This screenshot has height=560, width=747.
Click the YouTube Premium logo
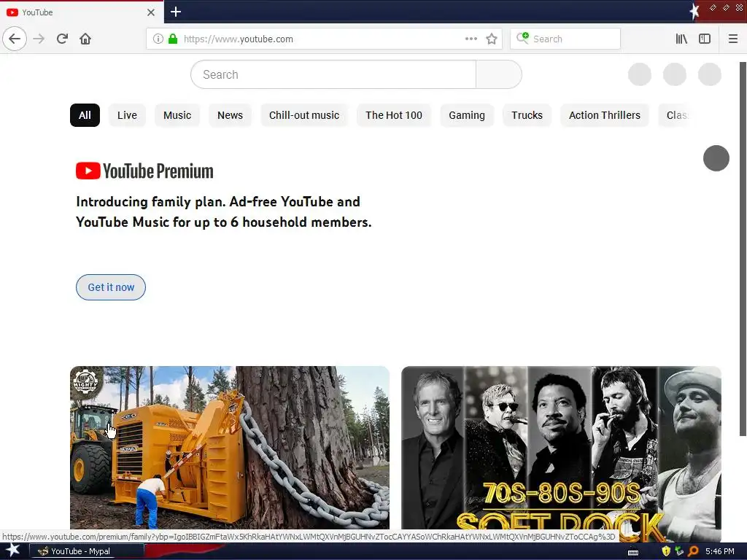coord(145,171)
